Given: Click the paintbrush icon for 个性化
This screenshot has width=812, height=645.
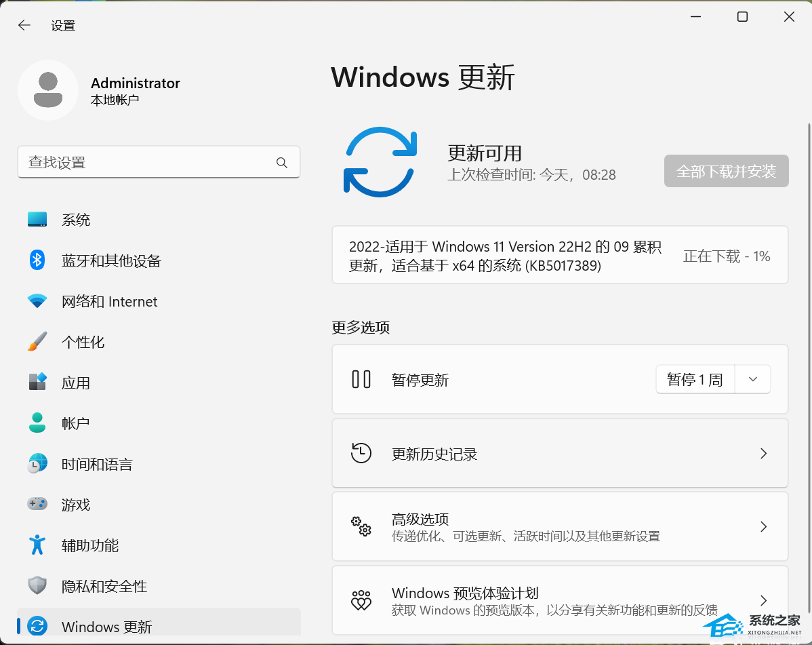Looking at the screenshot, I should pos(37,341).
